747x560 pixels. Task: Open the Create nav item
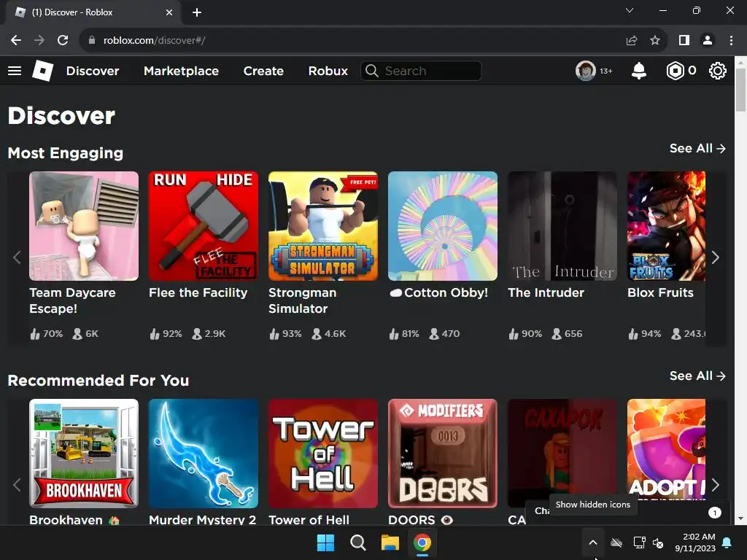[x=263, y=71]
